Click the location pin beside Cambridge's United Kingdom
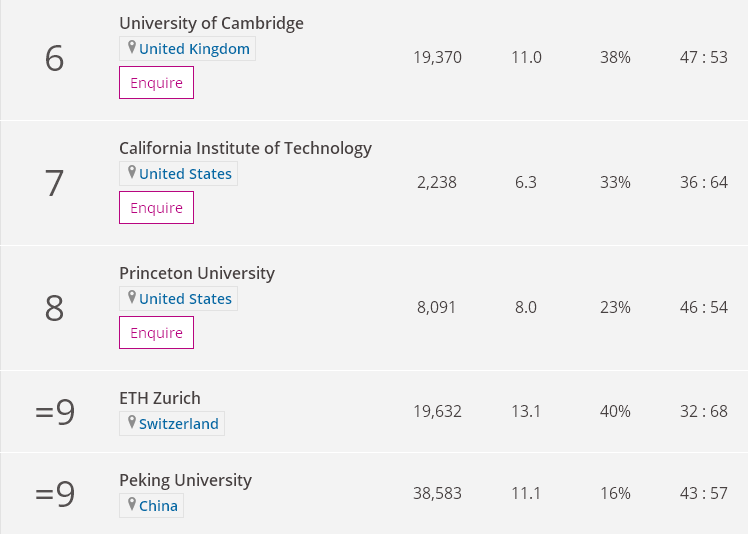748x534 pixels. [x=131, y=48]
